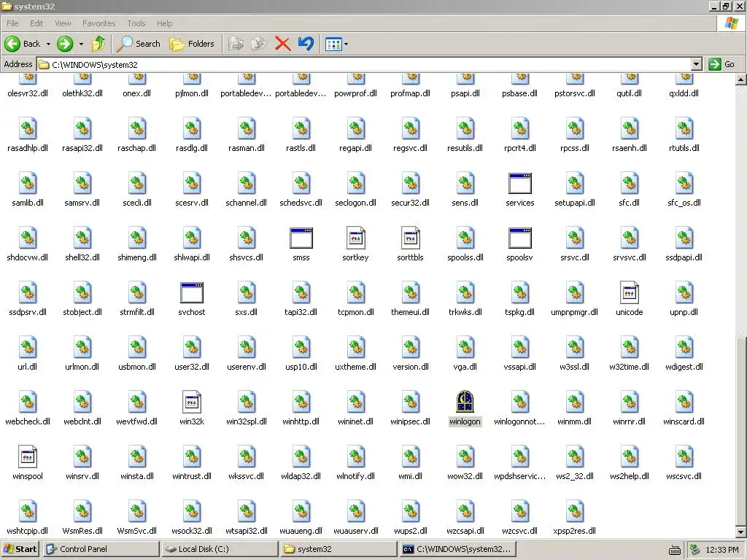Click the upnp.dll file name
Screen dimensions: 747x560
(684, 312)
